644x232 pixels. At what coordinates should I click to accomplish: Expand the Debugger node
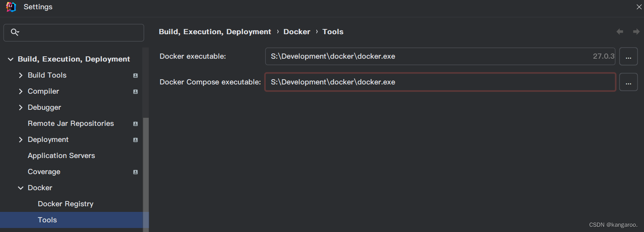pyautogui.click(x=21, y=107)
